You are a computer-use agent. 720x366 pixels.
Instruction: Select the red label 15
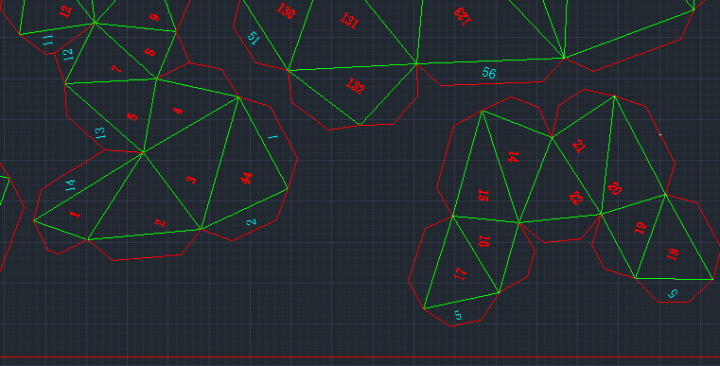click(483, 195)
